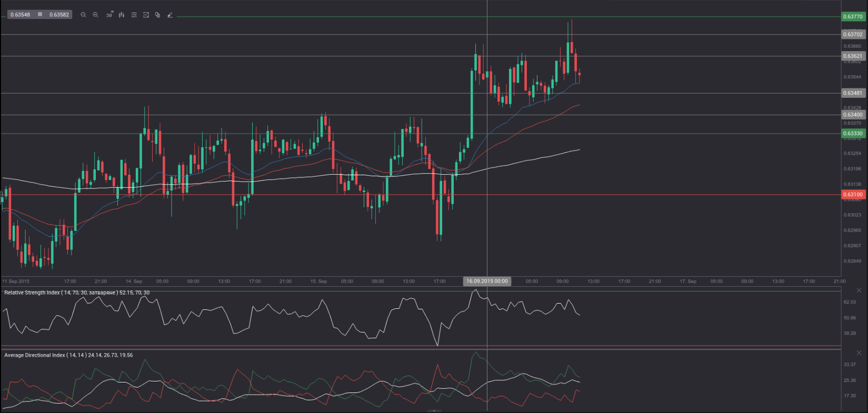Screen dimensions: 868x413
Task: Close the Relative Strength Index panel
Action: pos(859,290)
